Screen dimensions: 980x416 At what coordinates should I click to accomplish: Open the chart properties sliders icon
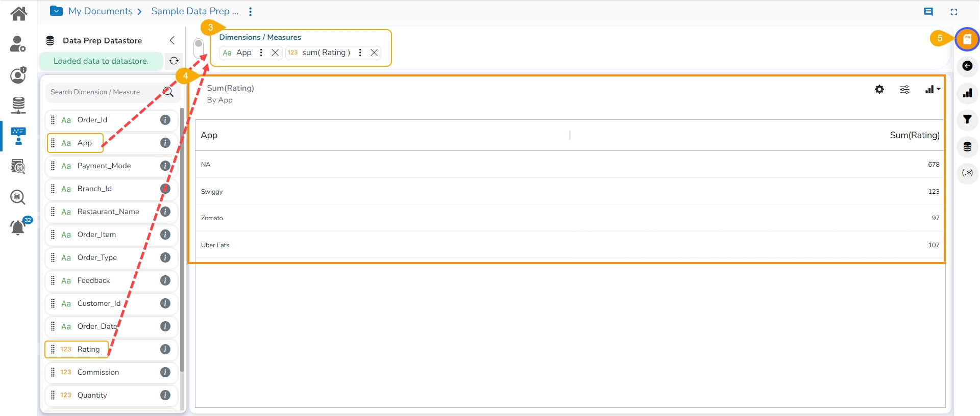(904, 89)
